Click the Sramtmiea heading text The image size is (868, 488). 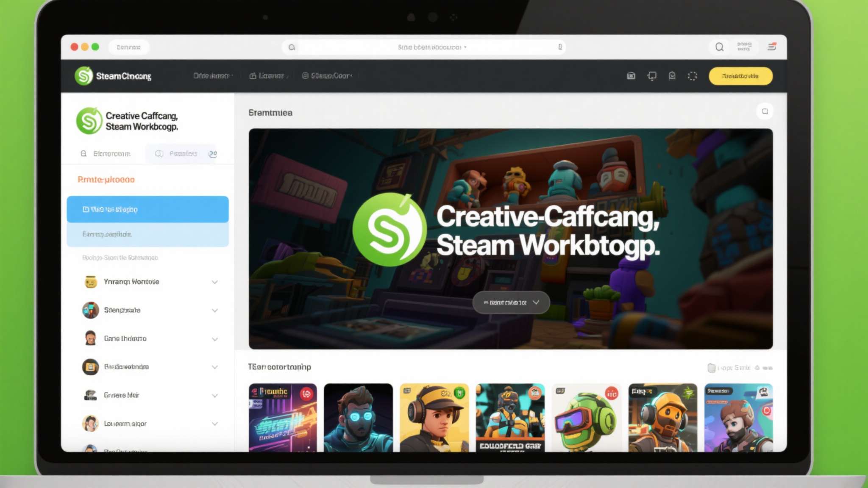tap(270, 113)
